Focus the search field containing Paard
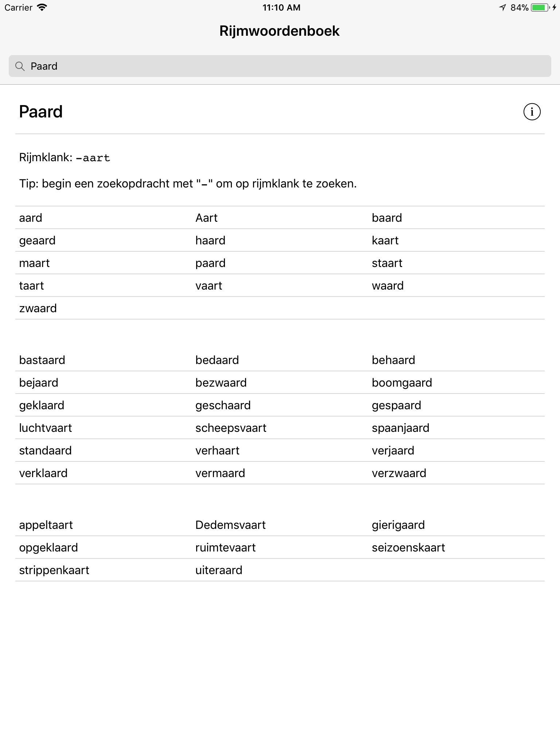 pyautogui.click(x=280, y=66)
